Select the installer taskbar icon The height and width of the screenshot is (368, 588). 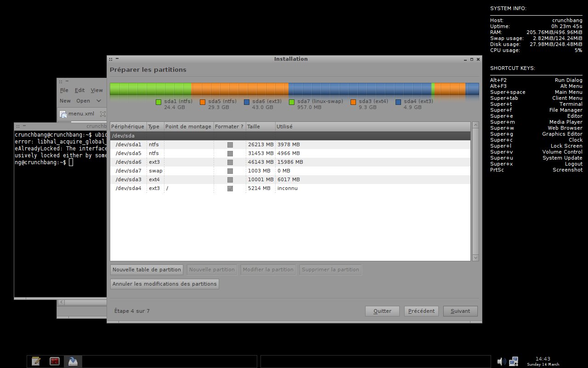73,361
